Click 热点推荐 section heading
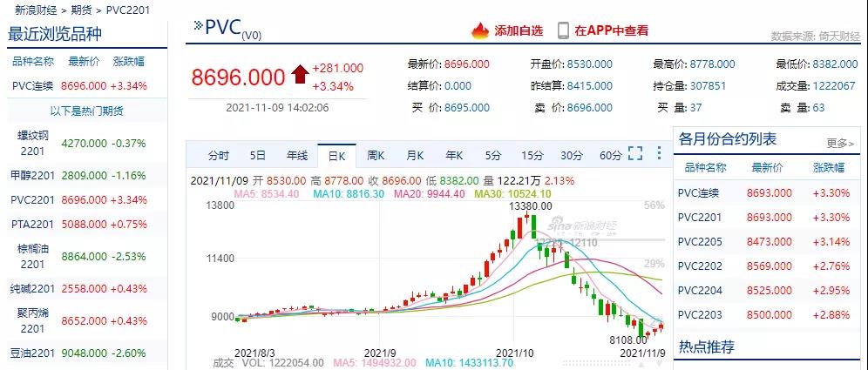The height and width of the screenshot is (370, 868). pos(707,346)
